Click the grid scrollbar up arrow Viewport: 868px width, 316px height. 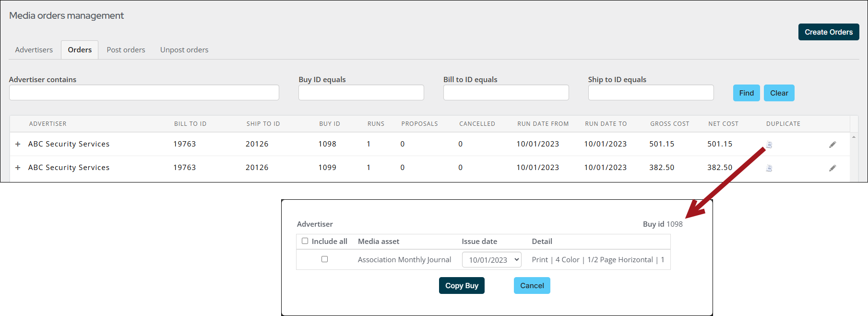854,137
